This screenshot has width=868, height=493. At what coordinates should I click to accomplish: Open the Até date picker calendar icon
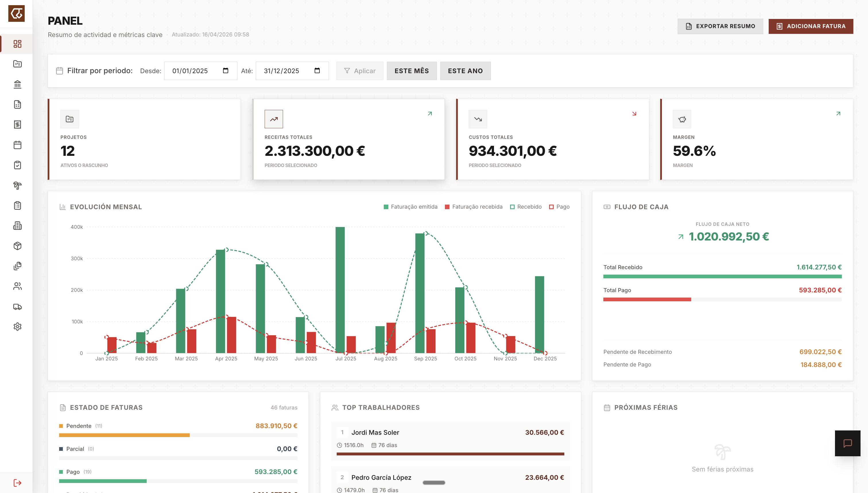[x=317, y=71]
